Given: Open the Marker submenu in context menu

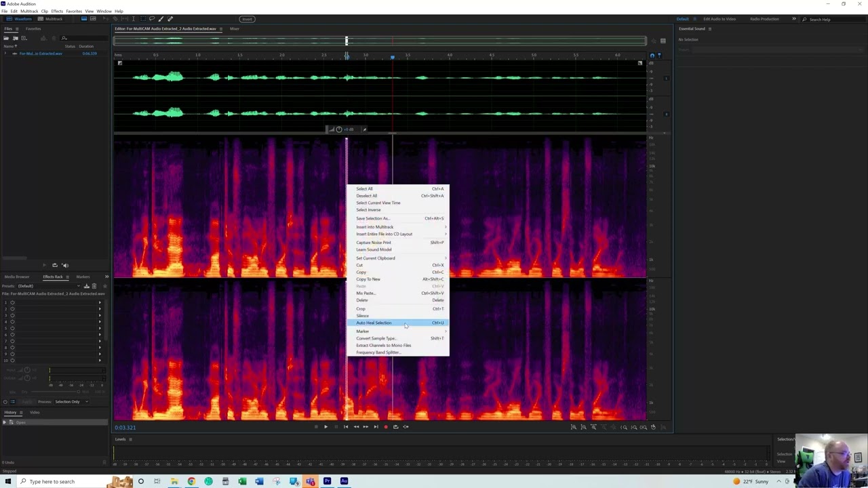Looking at the screenshot, I should [398, 331].
